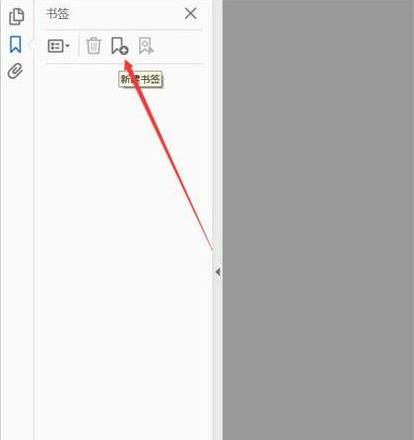Viewport: 414px width, 440px height.
Task: Click blank sidebar strip below paperclip icon
Action: [17, 260]
